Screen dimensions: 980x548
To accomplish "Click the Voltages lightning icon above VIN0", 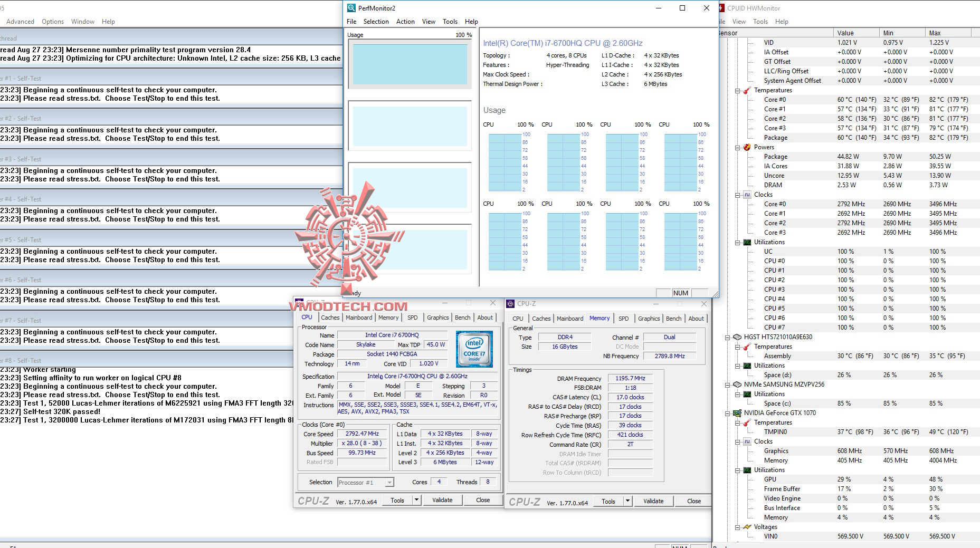I will coord(747,527).
